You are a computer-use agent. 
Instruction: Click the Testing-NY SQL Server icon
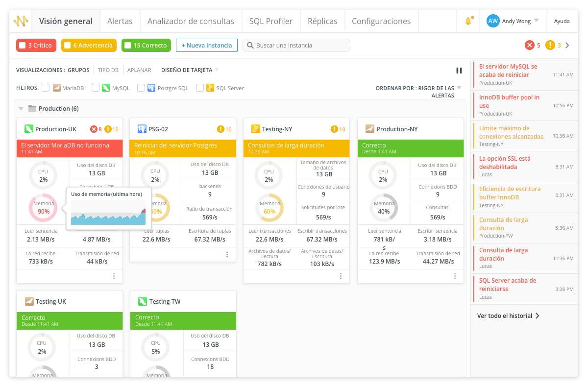click(x=255, y=129)
